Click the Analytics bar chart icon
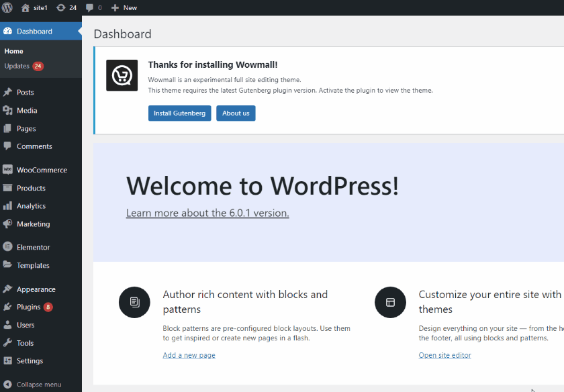Image resolution: width=564 pixels, height=392 pixels. tap(7, 205)
